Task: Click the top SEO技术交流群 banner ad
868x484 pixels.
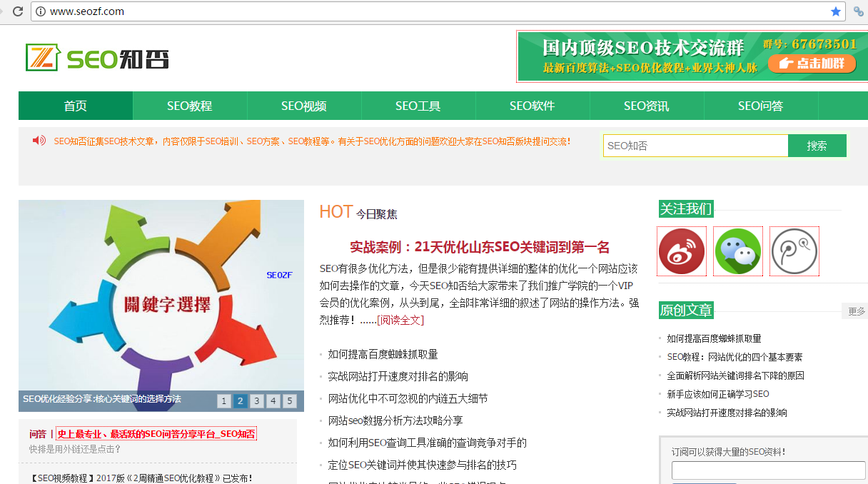Action: click(691, 56)
